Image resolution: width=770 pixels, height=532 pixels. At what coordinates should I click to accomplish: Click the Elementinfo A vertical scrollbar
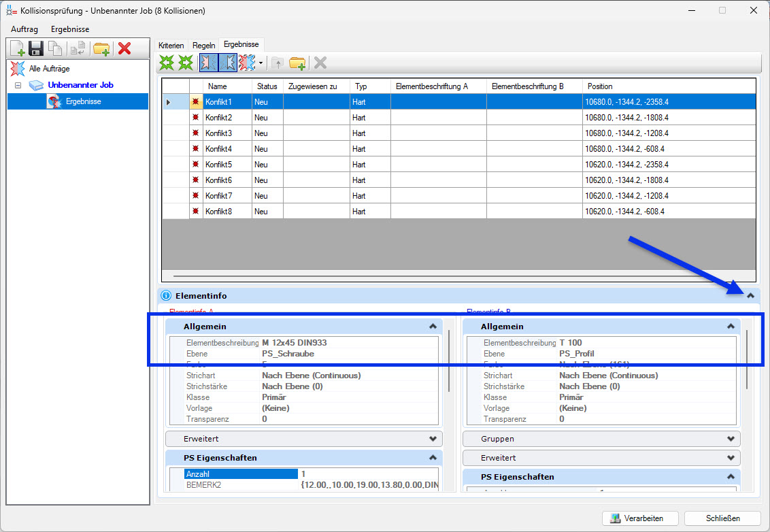449,361
